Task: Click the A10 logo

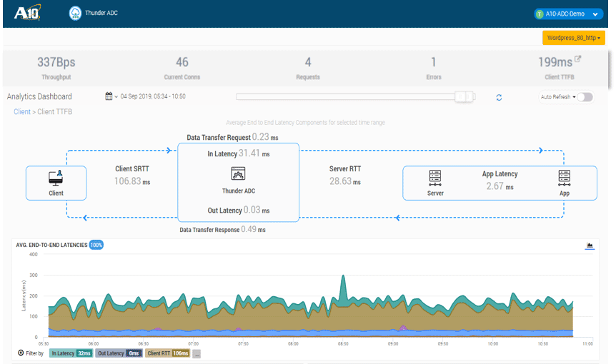Action: [27, 13]
